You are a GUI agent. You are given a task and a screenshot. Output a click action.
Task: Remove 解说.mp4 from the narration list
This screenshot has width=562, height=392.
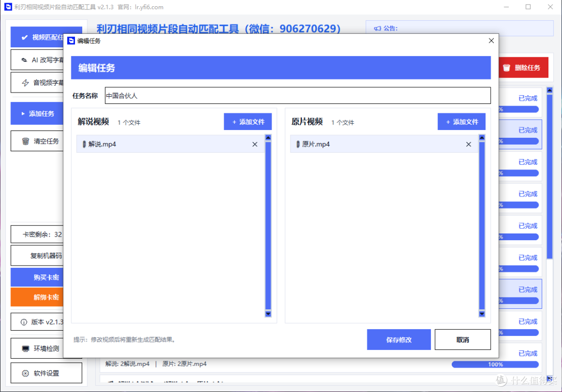pyautogui.click(x=255, y=144)
